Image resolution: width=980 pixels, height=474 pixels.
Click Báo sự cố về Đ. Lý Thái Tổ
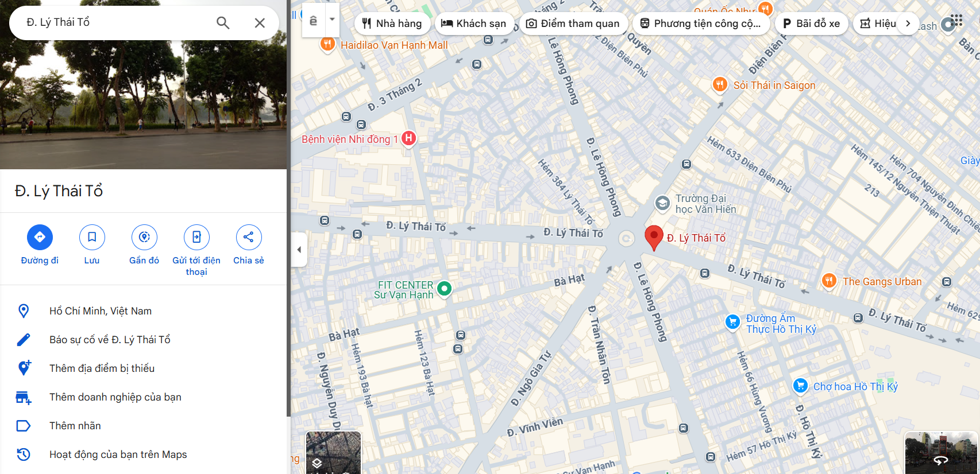click(143, 340)
